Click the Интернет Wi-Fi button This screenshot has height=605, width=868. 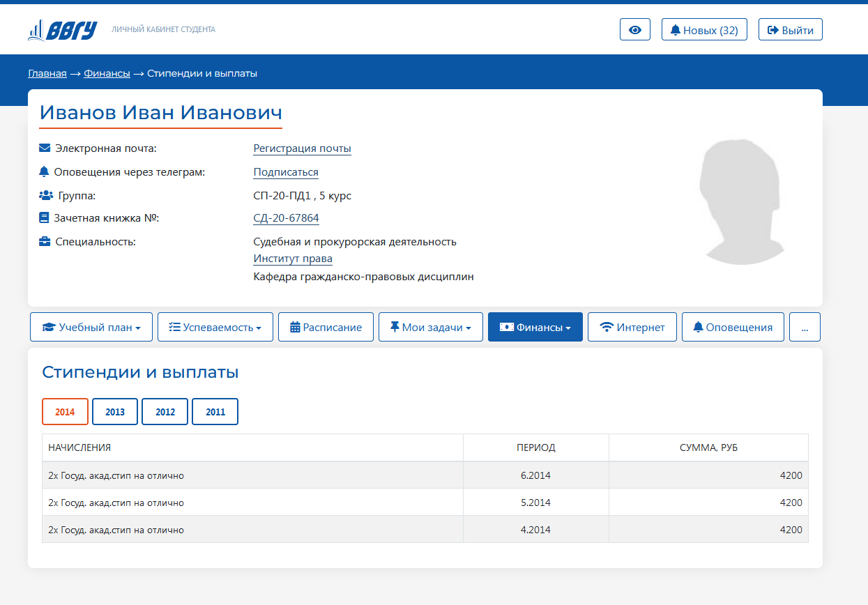tap(632, 327)
